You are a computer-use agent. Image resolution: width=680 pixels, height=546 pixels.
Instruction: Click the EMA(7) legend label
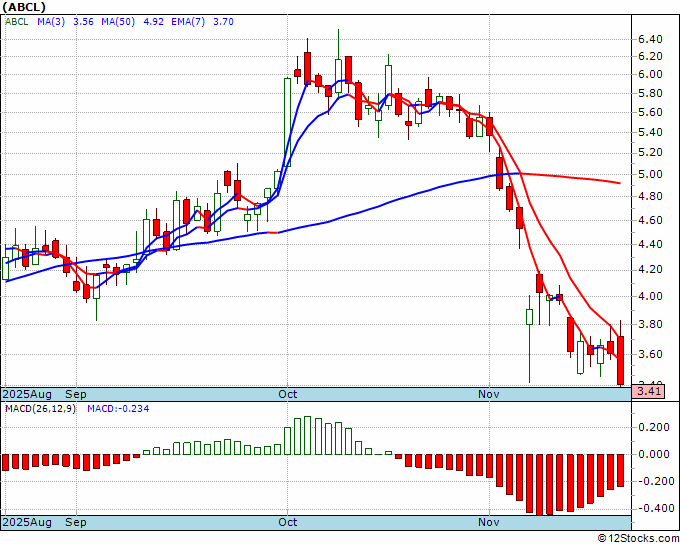point(188,22)
